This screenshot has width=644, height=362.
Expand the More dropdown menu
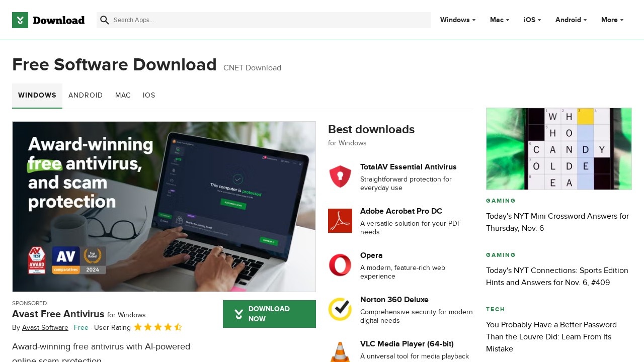pos(611,20)
